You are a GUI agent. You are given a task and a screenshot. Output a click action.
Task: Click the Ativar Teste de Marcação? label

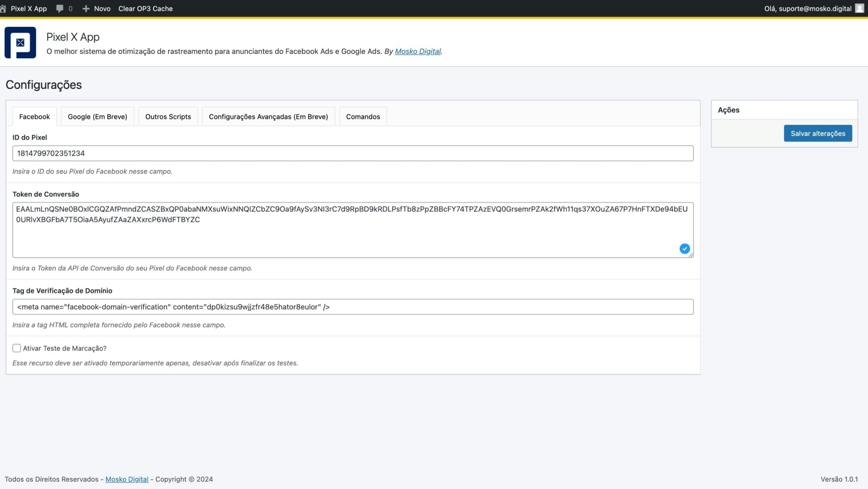[65, 348]
